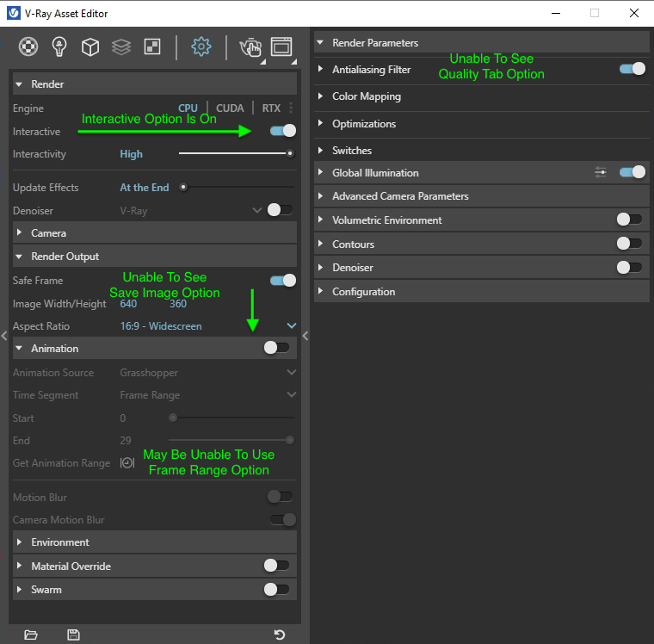Screen dimensions: 654x644
Task: Expand the Configuration section
Action: [x=482, y=291]
